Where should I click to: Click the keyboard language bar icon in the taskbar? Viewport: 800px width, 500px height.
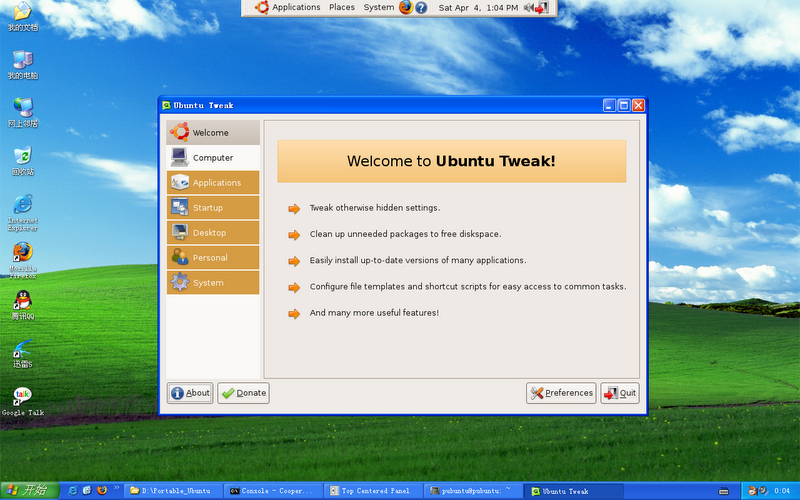[x=723, y=491]
